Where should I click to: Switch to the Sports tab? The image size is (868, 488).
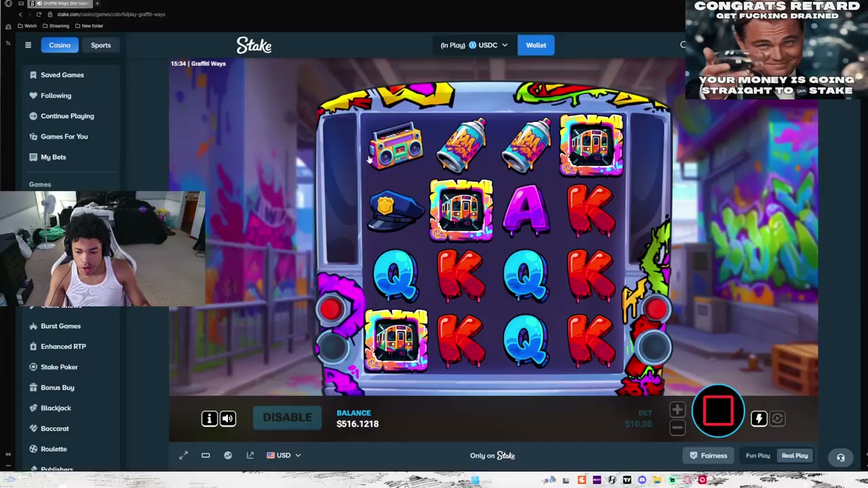(x=100, y=45)
